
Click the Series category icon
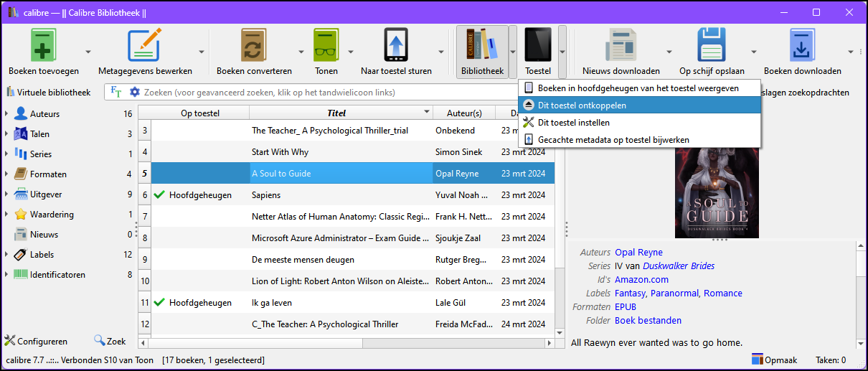[x=21, y=154]
